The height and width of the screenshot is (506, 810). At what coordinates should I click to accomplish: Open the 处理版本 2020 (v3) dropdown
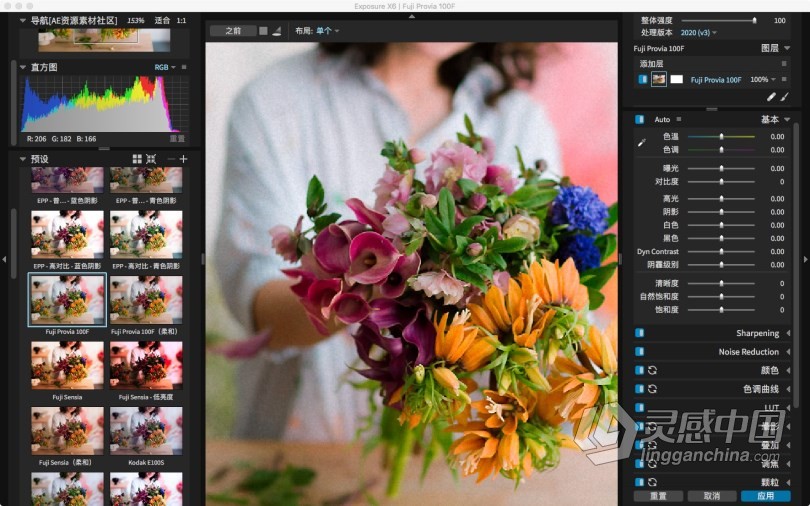tap(698, 33)
